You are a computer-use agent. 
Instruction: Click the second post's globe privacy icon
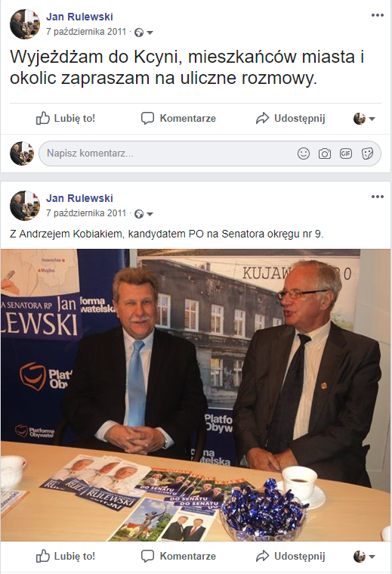(139, 214)
